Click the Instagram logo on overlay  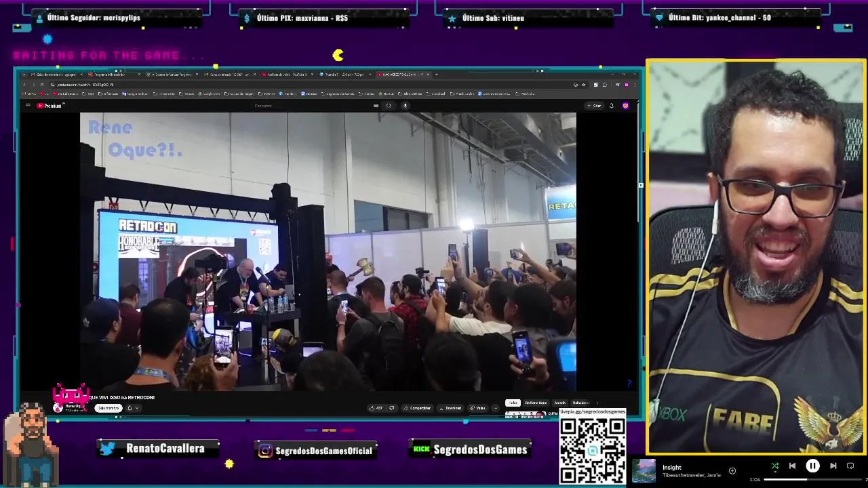coord(265,451)
